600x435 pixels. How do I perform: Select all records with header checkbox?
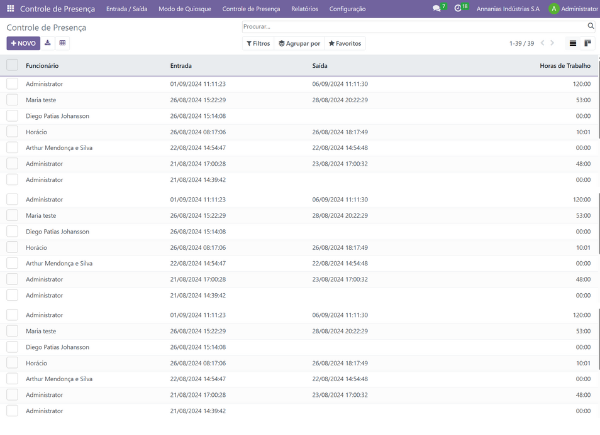pyautogui.click(x=12, y=65)
